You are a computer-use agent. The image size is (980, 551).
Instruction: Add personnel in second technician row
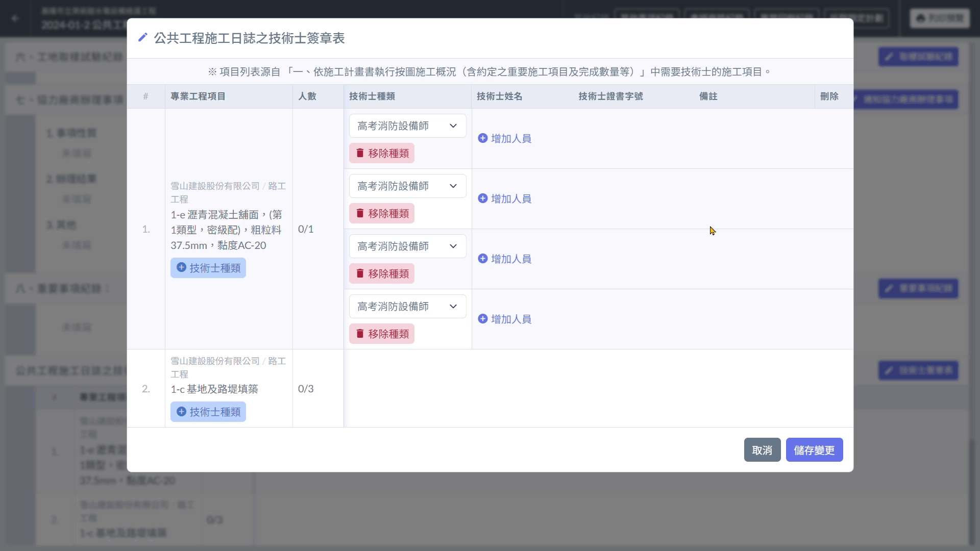505,198
